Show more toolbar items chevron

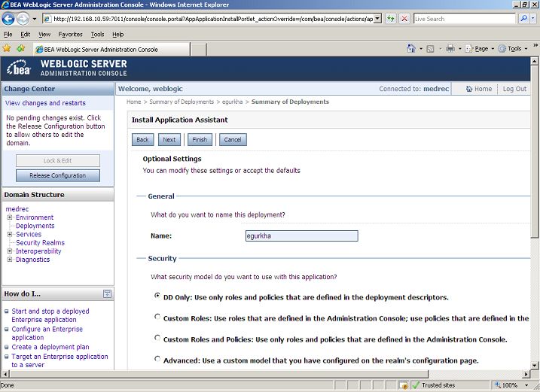point(535,45)
